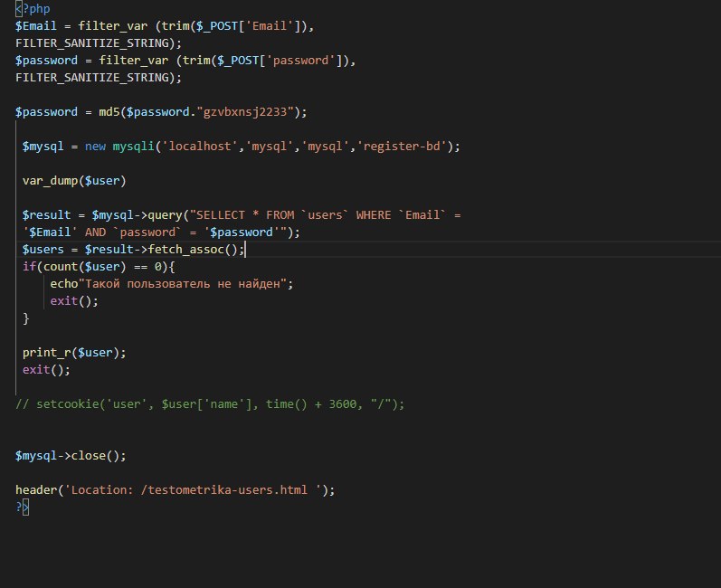This screenshot has height=588, width=721.
Task: Click the Russian text 'Такой пользователь не найден'
Action: click(x=183, y=284)
